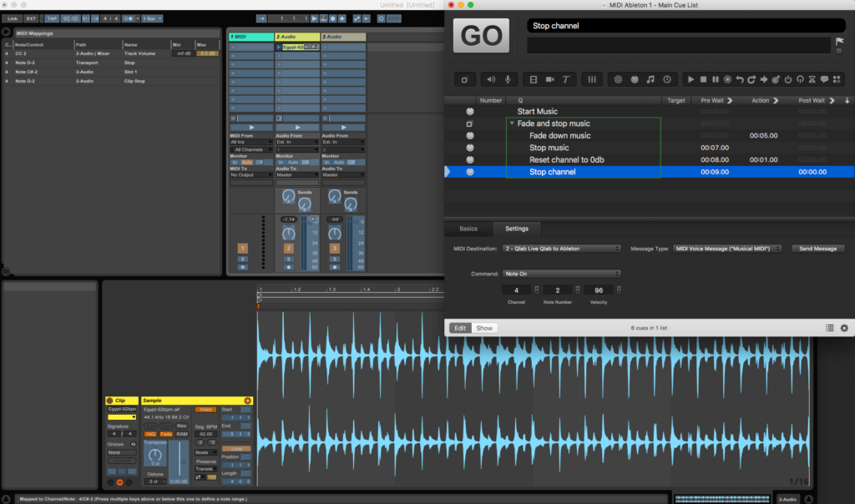Add a Wait cue hourglass icon
The width and height of the screenshot is (855, 504).
(x=812, y=79)
